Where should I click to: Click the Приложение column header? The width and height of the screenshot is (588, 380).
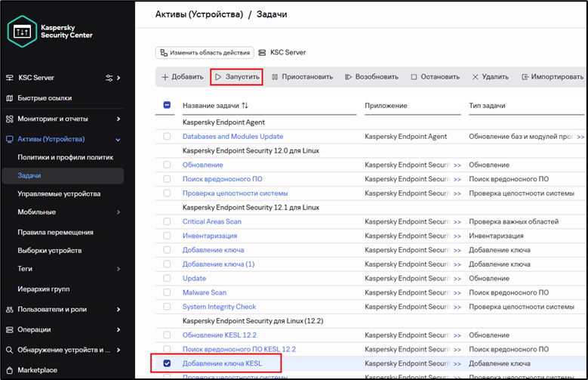click(386, 106)
